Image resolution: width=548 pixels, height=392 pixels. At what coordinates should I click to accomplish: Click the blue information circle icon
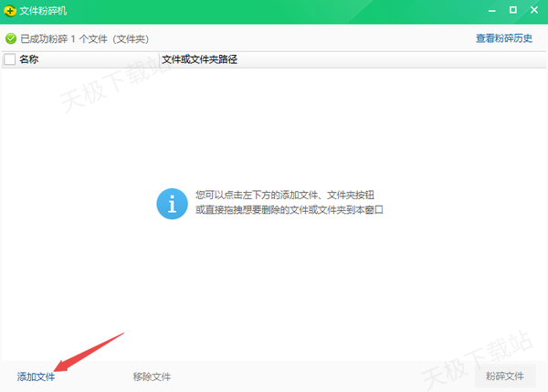click(x=172, y=202)
